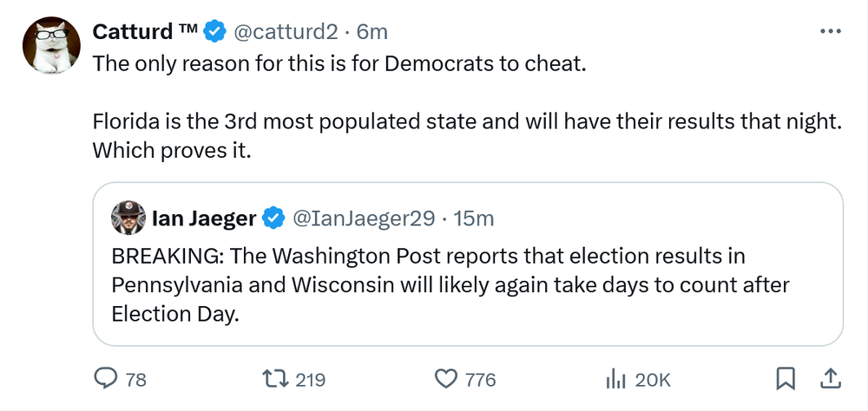The image size is (868, 411).
Task: Open the more options ellipsis menu
Action: 830,30
